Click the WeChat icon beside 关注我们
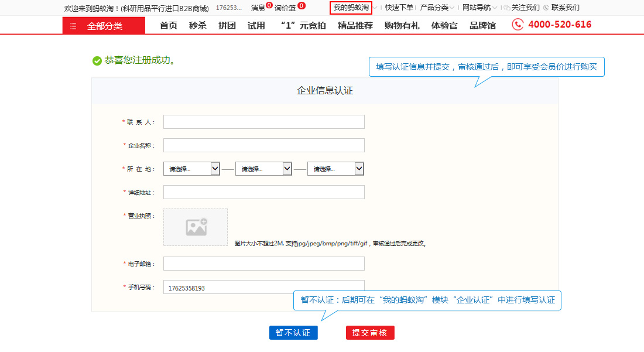 pyautogui.click(x=507, y=8)
